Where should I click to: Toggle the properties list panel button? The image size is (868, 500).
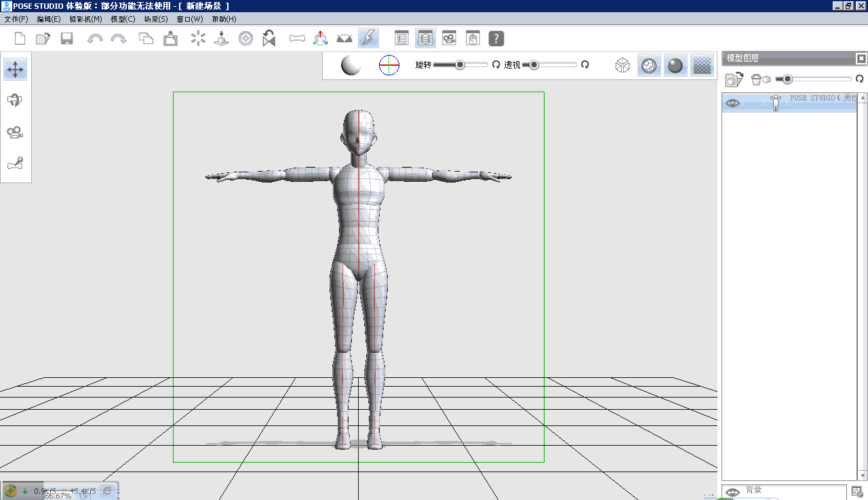point(401,39)
